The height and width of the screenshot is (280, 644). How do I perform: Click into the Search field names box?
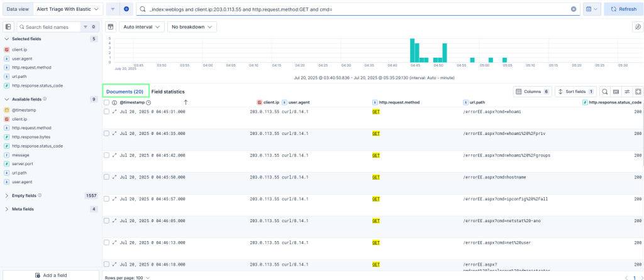48,27
